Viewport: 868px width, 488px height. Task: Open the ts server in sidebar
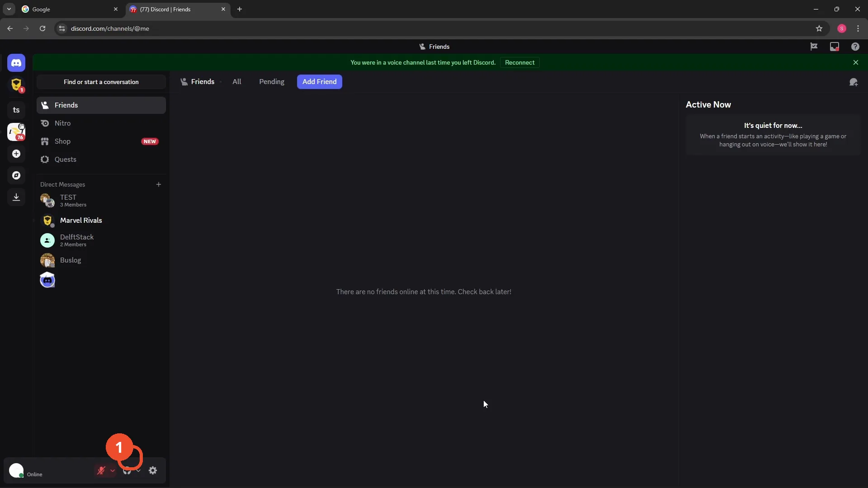tap(16, 110)
